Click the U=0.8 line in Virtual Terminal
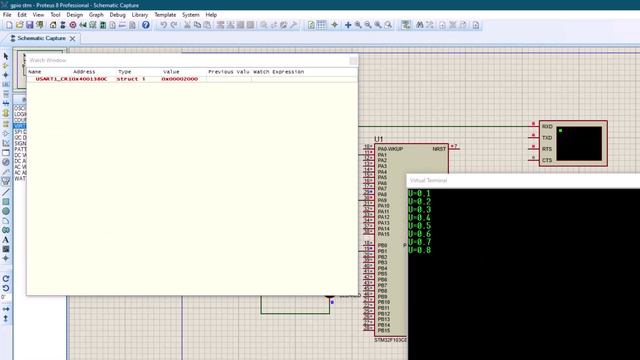This screenshot has height=360, width=640. [420, 250]
